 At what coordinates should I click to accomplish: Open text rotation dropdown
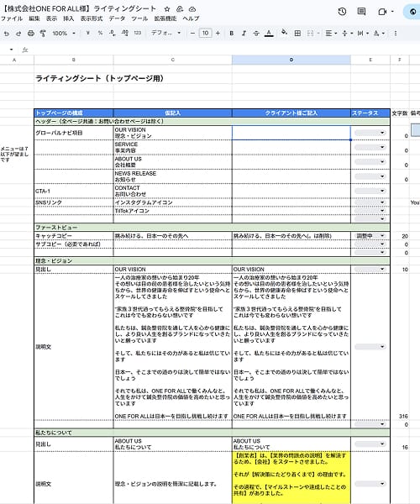379,33
